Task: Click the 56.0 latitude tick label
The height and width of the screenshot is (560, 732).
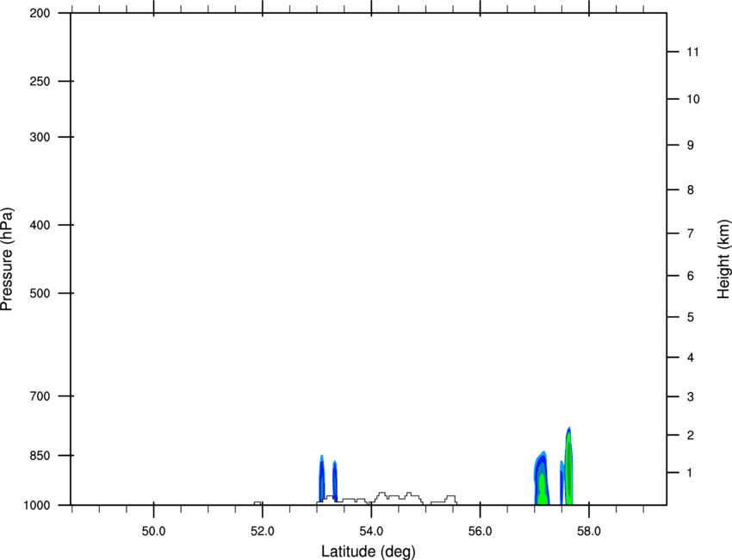Action: pos(481,532)
